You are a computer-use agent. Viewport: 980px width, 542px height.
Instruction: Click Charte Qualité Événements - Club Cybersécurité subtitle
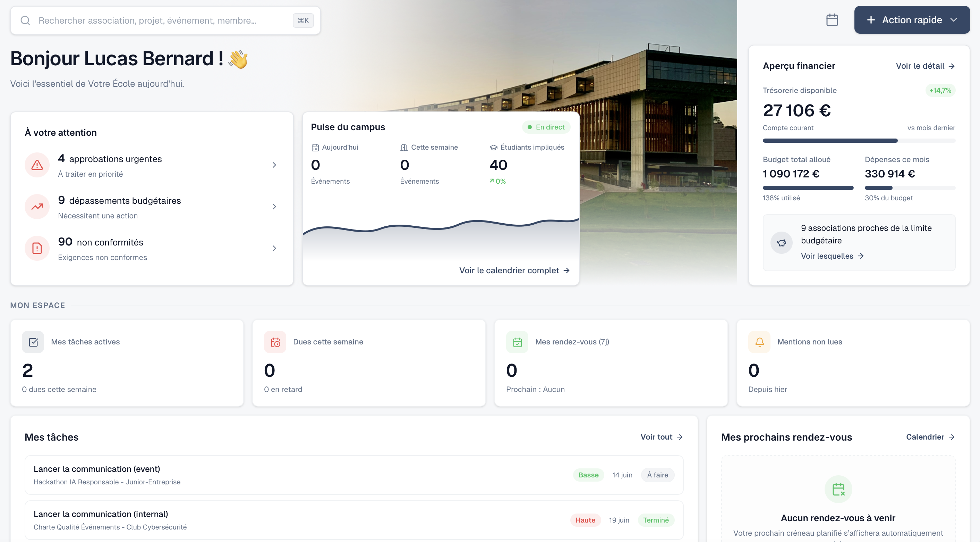click(x=110, y=527)
